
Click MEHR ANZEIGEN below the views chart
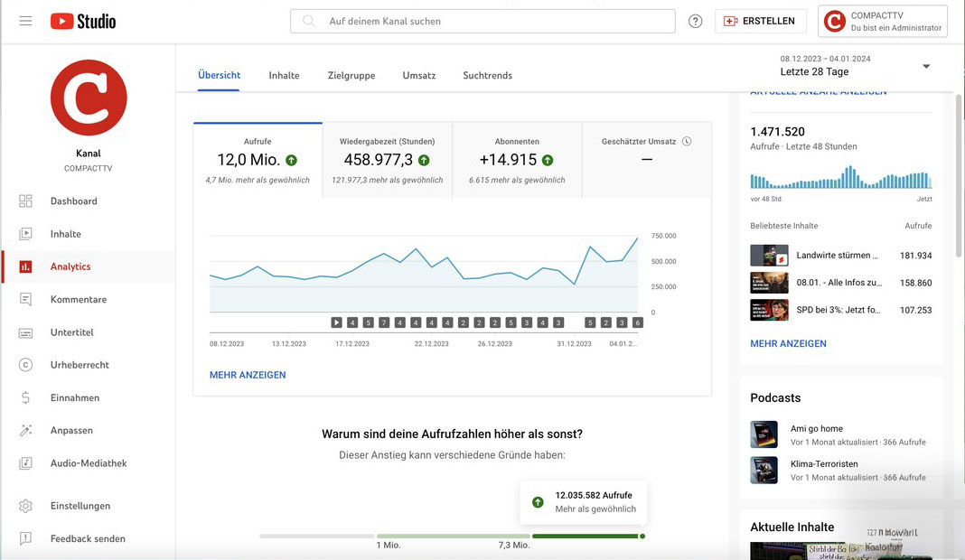pyautogui.click(x=248, y=375)
